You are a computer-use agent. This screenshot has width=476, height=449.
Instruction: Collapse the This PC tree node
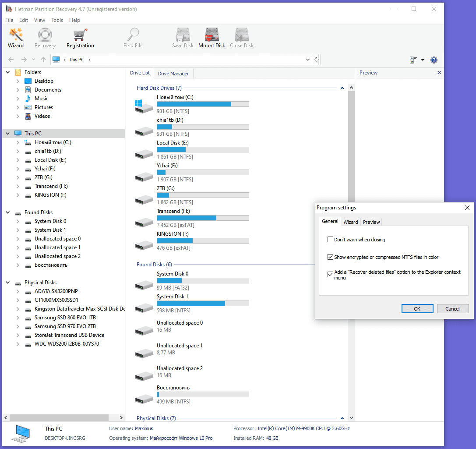point(8,133)
